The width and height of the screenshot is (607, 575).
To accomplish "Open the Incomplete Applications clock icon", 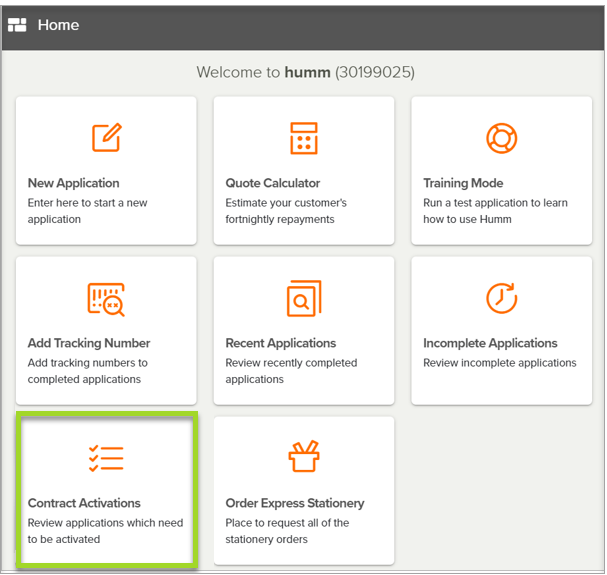I will coord(502,298).
